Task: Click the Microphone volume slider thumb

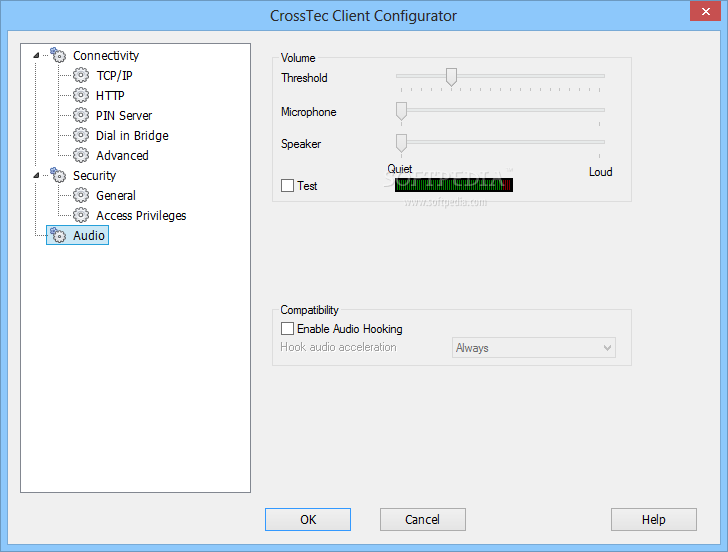Action: tap(402, 111)
